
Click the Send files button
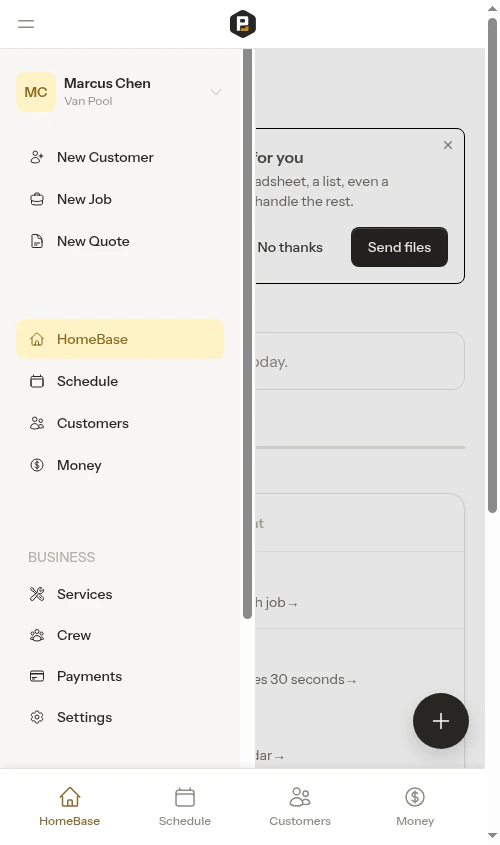point(399,247)
